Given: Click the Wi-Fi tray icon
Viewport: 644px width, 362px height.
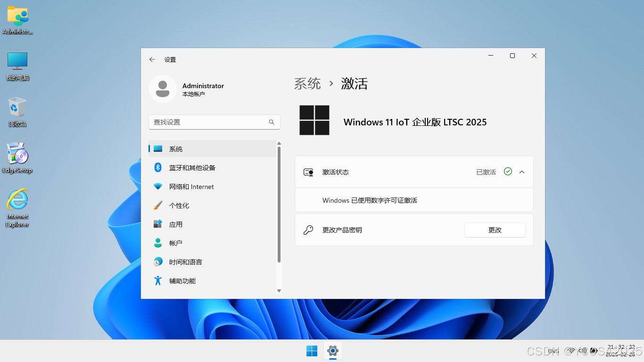Looking at the screenshot, I should pyautogui.click(x=570, y=351).
